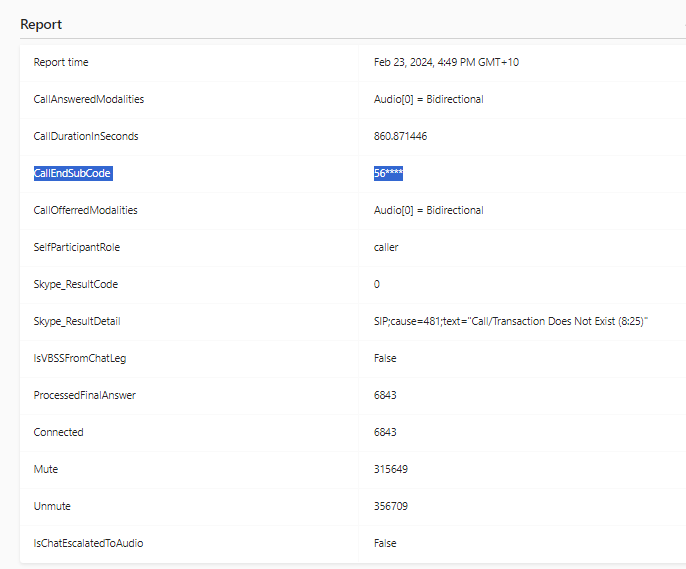Click the CallDurationInSeconds value 860.871446
The height and width of the screenshot is (569, 686).
tap(400, 136)
